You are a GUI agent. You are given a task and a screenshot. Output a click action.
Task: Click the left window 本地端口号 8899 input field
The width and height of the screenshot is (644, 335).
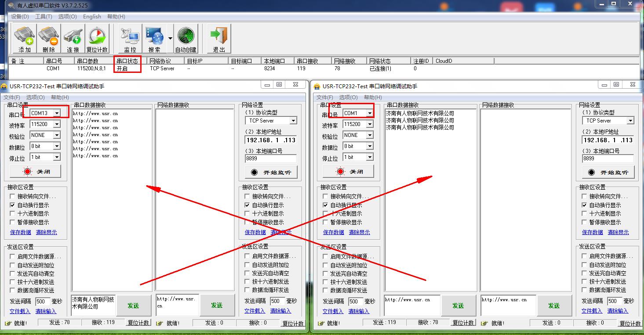[x=271, y=159]
